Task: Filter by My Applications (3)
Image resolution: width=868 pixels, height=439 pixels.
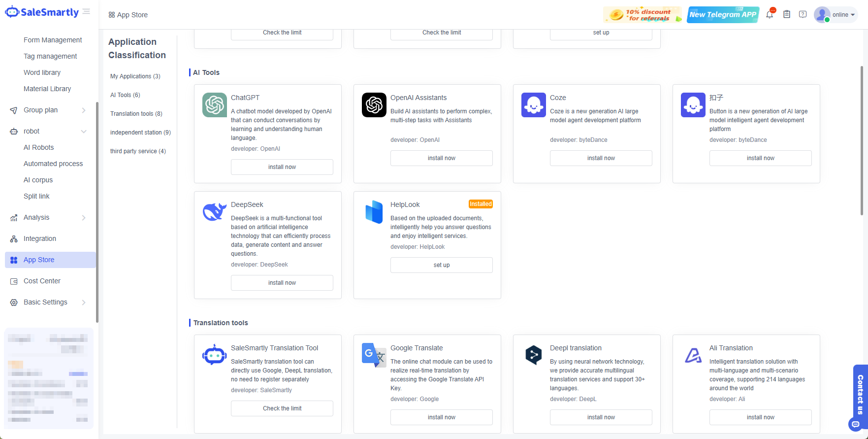Action: [135, 76]
